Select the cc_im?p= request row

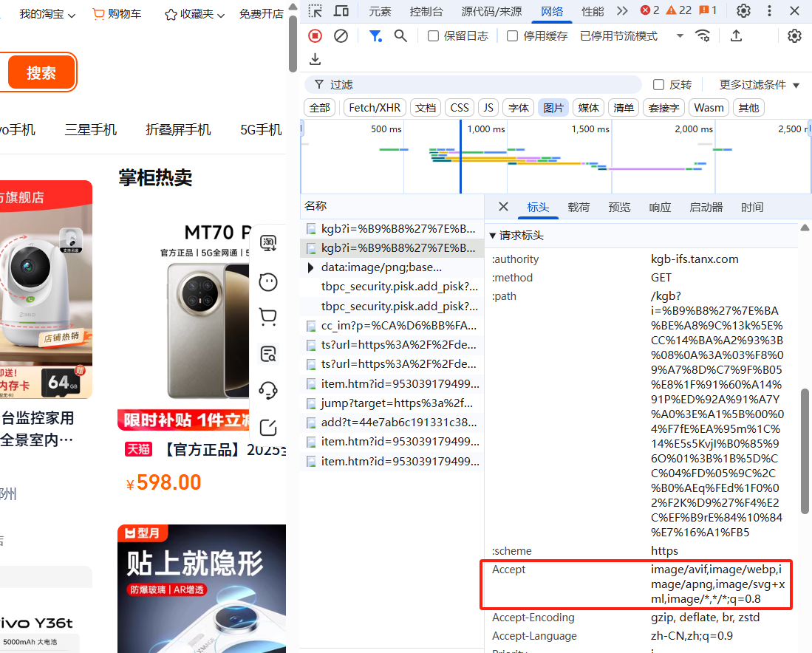pyautogui.click(x=392, y=326)
